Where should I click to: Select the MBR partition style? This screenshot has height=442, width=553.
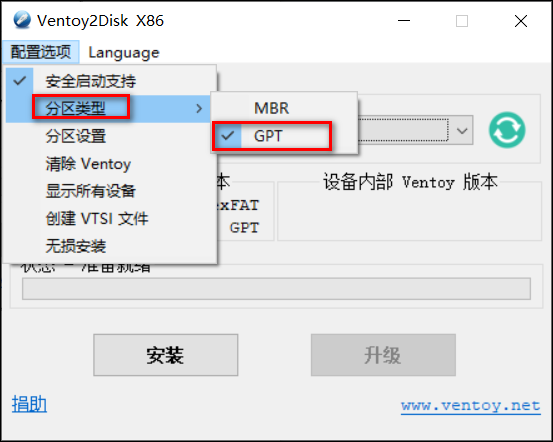pos(284,108)
